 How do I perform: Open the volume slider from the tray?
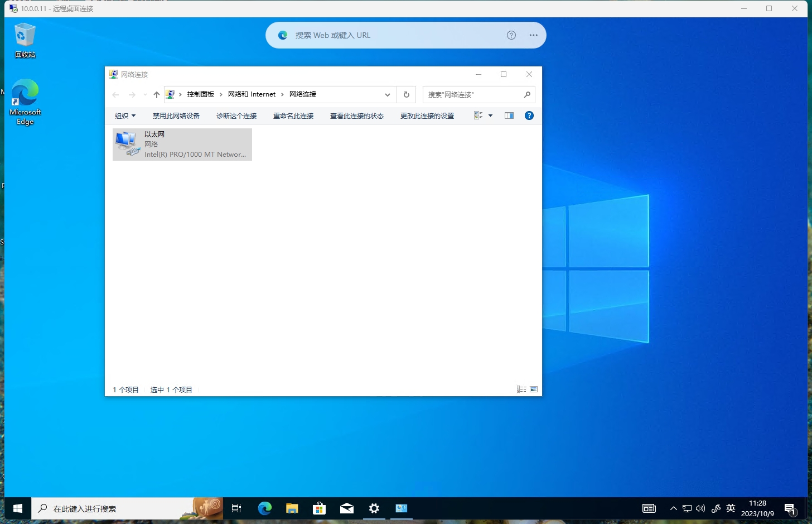pyautogui.click(x=700, y=508)
